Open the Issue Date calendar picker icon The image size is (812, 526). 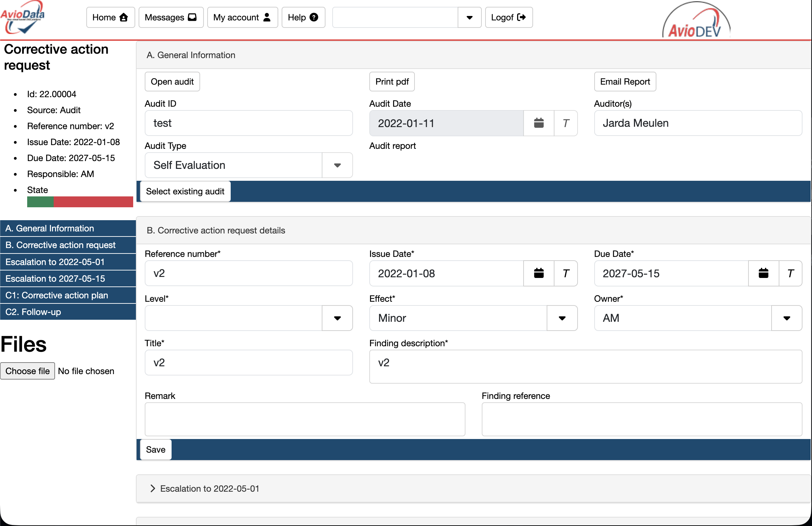pyautogui.click(x=539, y=273)
